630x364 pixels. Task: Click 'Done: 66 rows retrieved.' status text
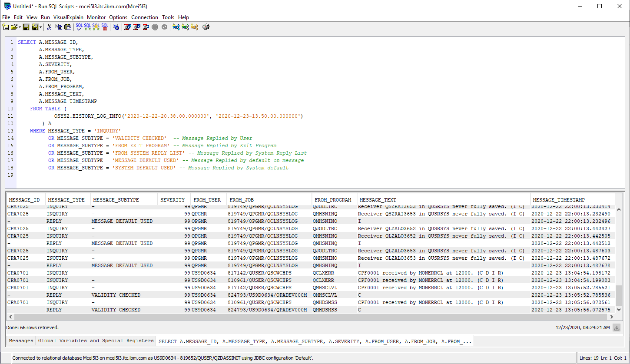tap(33, 328)
